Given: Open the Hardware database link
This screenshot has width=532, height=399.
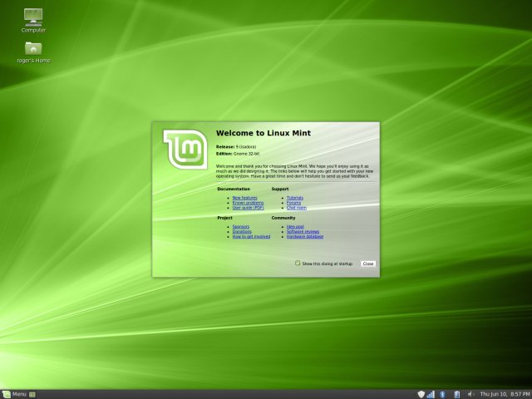Looking at the screenshot, I should [304, 236].
